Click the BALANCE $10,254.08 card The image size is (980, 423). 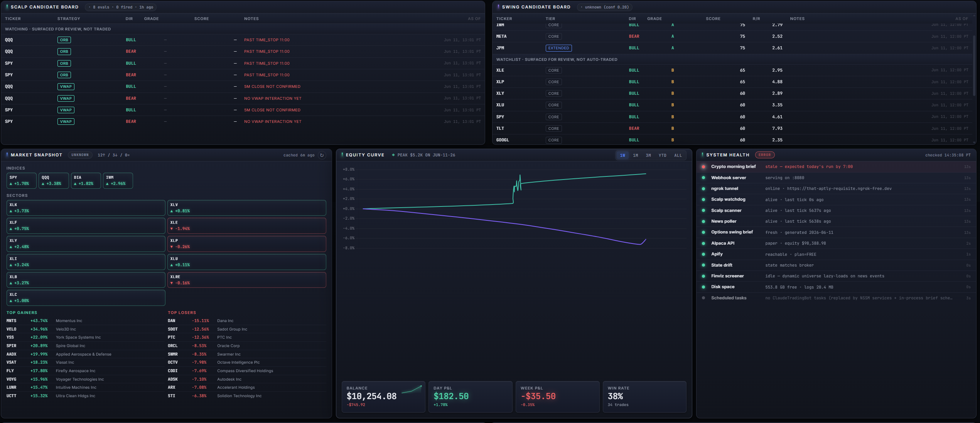pyautogui.click(x=383, y=397)
